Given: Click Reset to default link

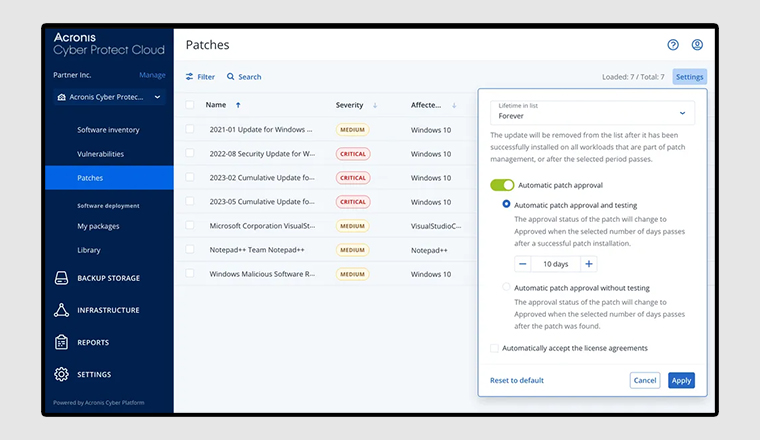Looking at the screenshot, I should tap(517, 380).
